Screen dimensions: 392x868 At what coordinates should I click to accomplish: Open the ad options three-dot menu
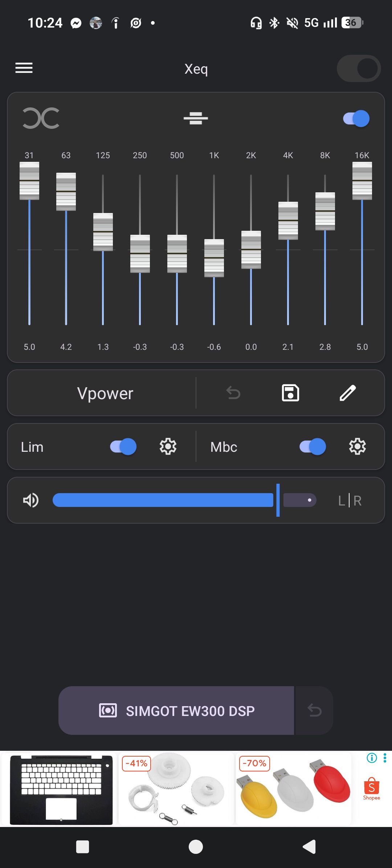click(385, 758)
